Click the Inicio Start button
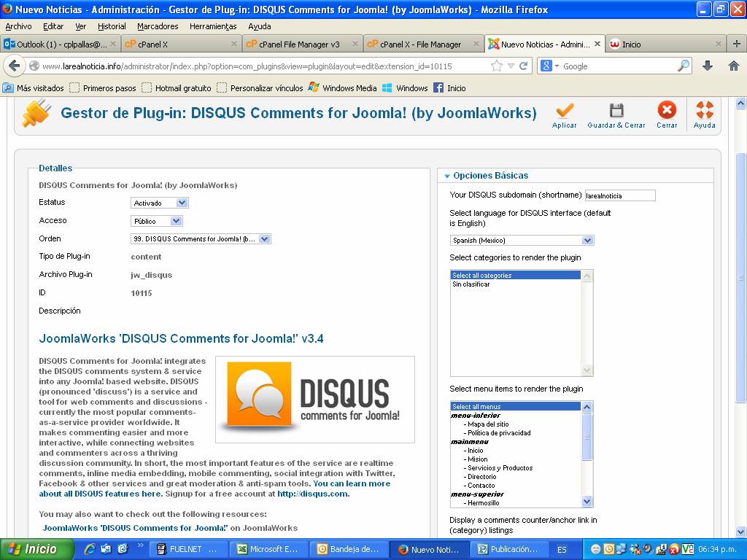Viewport: 747px width, 560px height. coord(36,549)
